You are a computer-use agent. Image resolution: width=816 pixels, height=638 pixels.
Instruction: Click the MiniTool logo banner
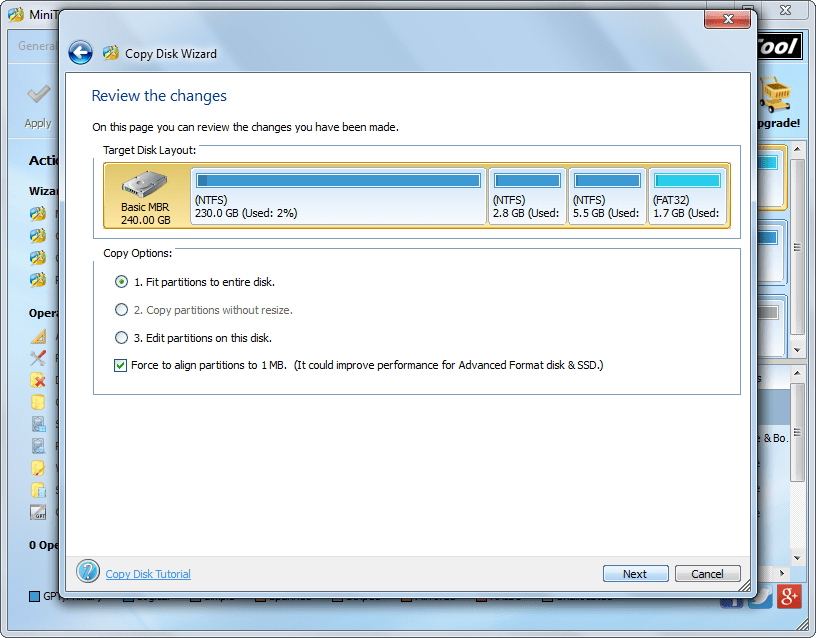click(779, 46)
